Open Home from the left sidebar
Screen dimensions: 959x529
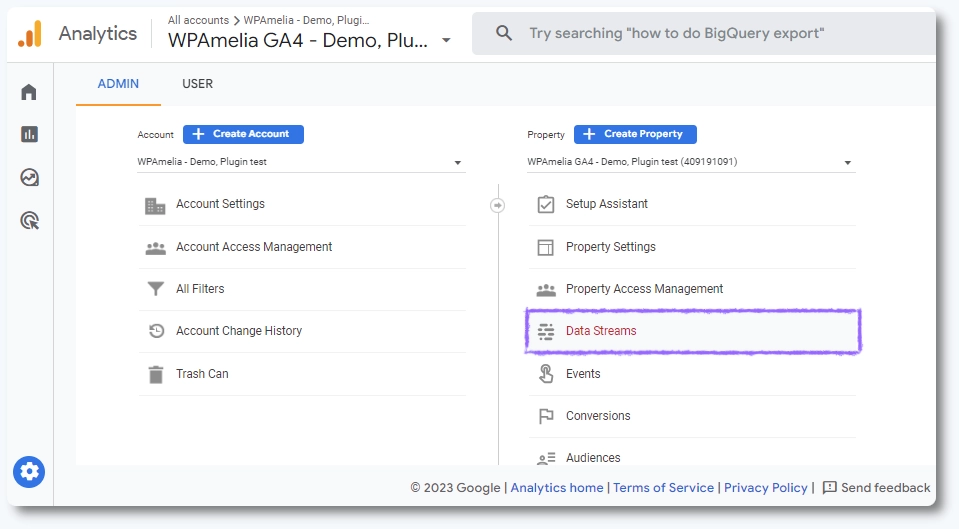coord(29,92)
